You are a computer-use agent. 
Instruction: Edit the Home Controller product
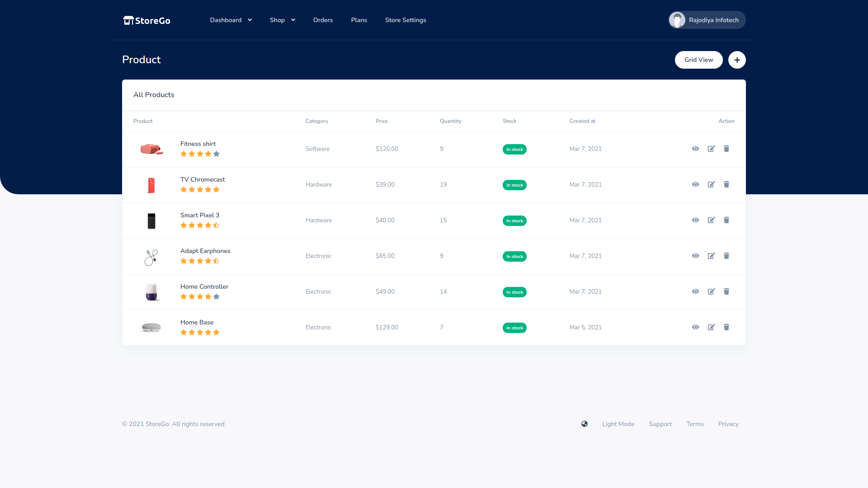[x=711, y=291]
